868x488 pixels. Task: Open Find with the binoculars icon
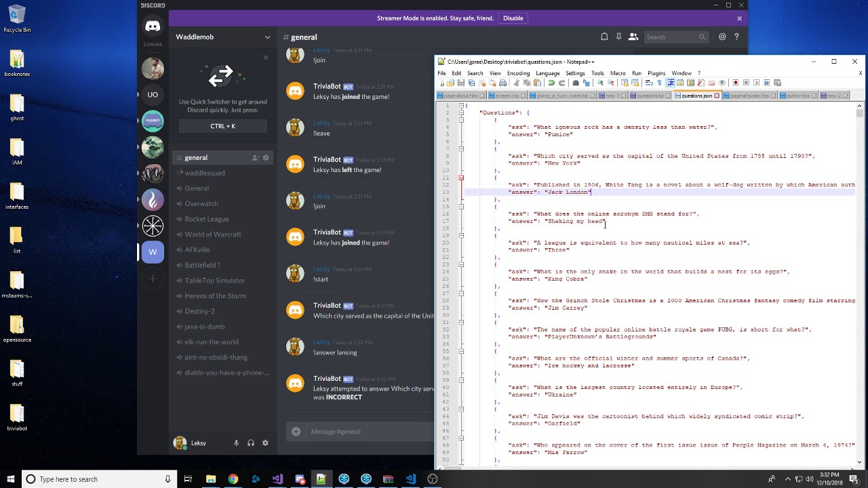click(x=576, y=83)
